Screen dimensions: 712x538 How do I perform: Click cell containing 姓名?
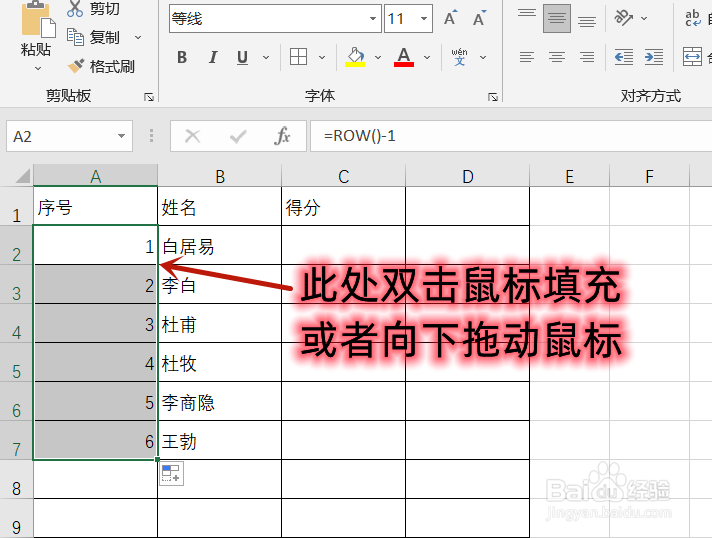pyautogui.click(x=220, y=207)
